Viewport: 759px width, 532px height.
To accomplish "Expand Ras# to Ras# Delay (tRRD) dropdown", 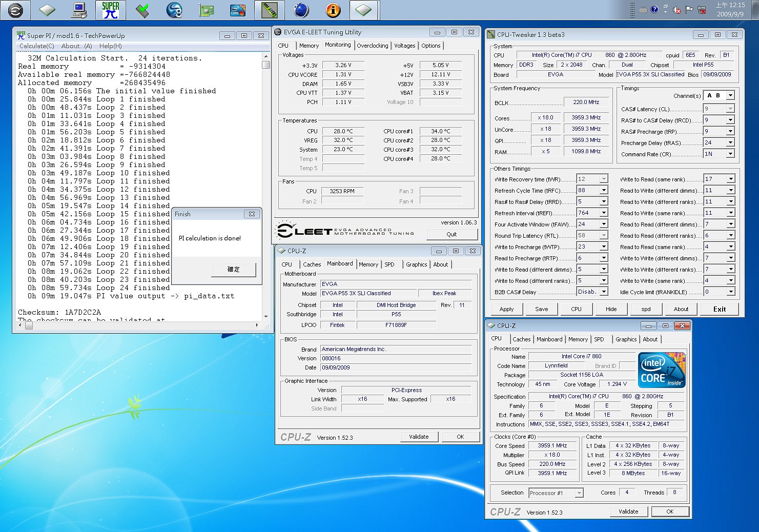I will click(604, 201).
